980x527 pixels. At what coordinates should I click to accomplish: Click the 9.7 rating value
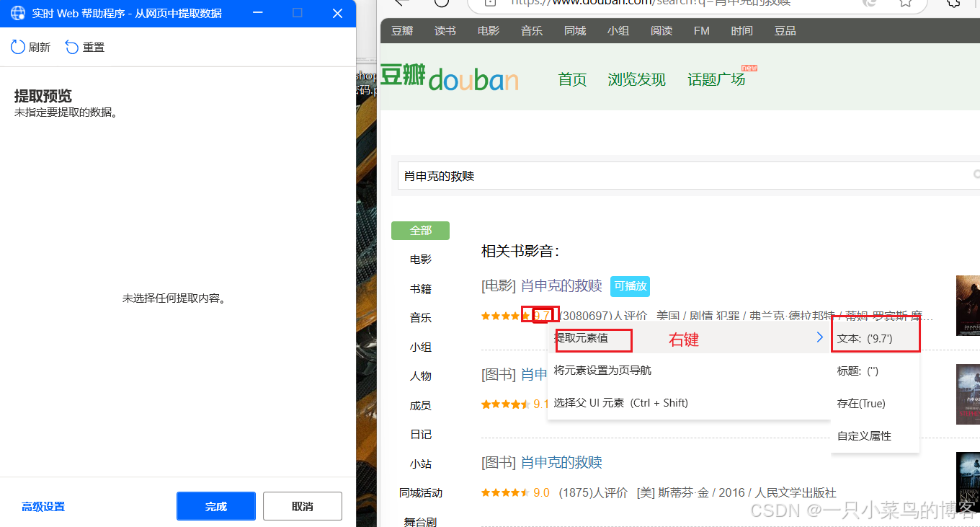click(542, 315)
